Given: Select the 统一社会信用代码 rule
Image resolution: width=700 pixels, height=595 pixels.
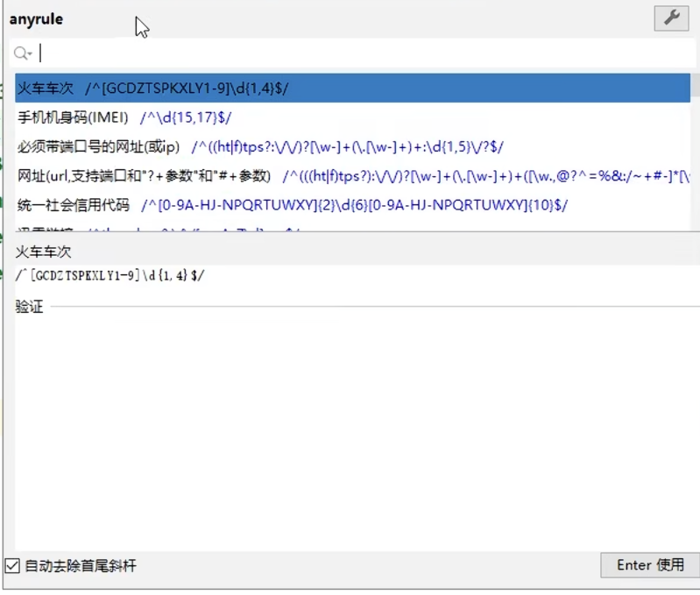Looking at the screenshot, I should click(73, 205).
